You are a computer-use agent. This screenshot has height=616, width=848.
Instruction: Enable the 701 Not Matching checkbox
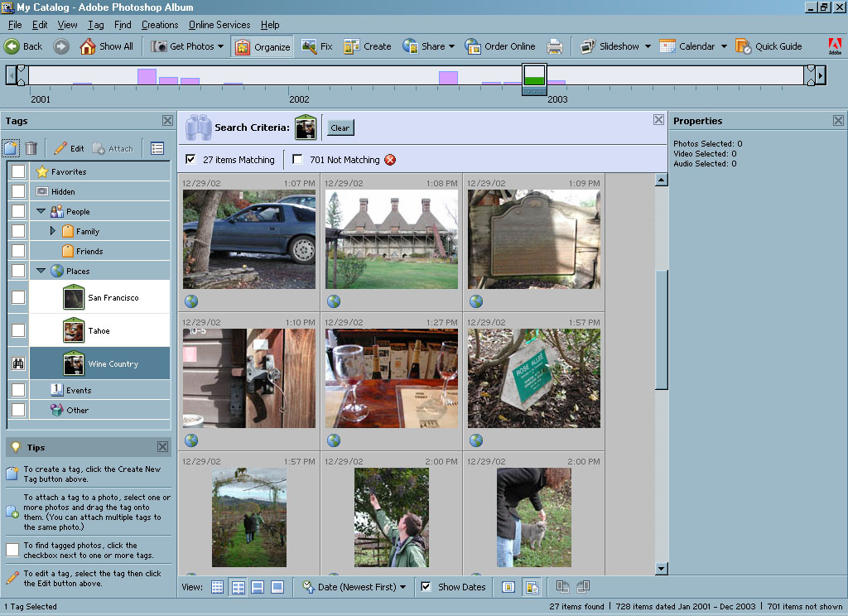pos(297,160)
